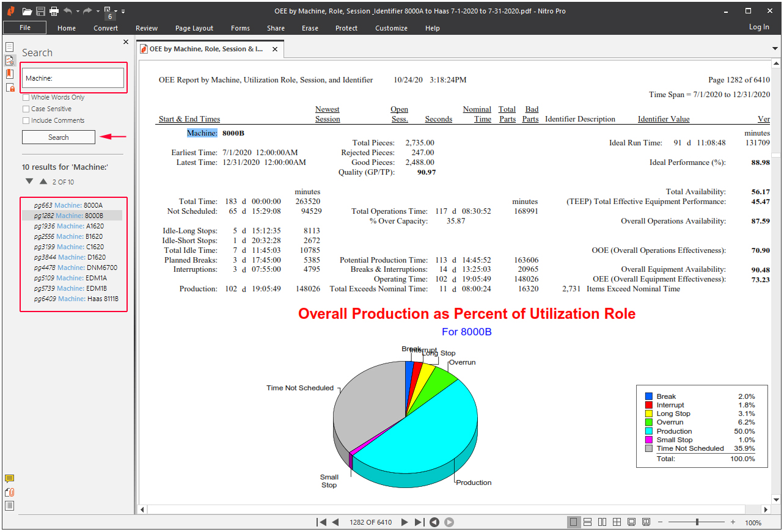
Task: Click the search text field containing 'Machine:'
Action: tap(73, 78)
